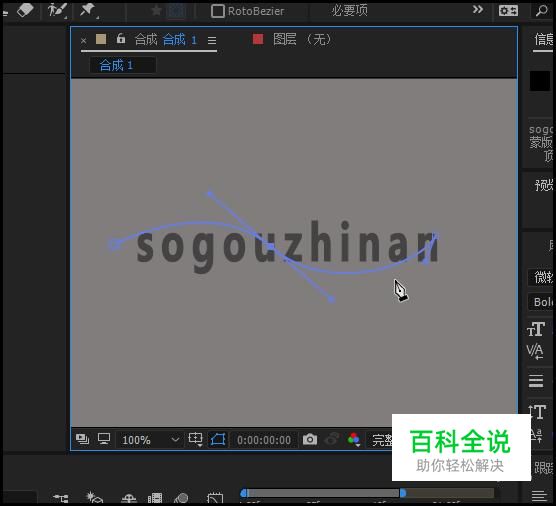Open workspace settings icon in toolbar
556x506 pixels.
click(508, 11)
